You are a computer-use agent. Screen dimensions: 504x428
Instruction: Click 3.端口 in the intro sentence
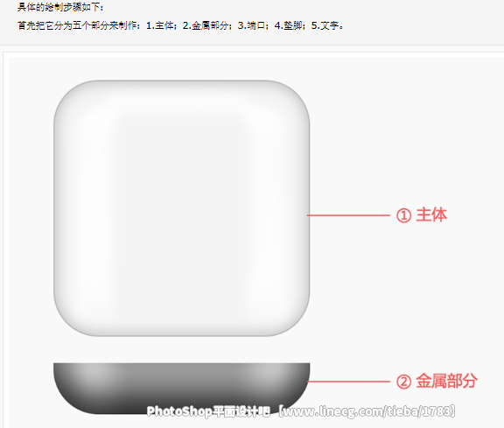251,25
